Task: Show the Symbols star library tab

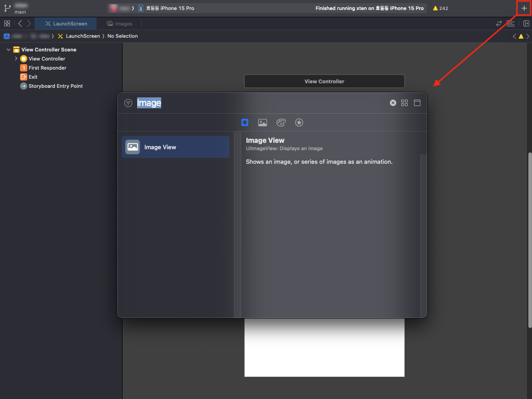Action: pyautogui.click(x=299, y=122)
